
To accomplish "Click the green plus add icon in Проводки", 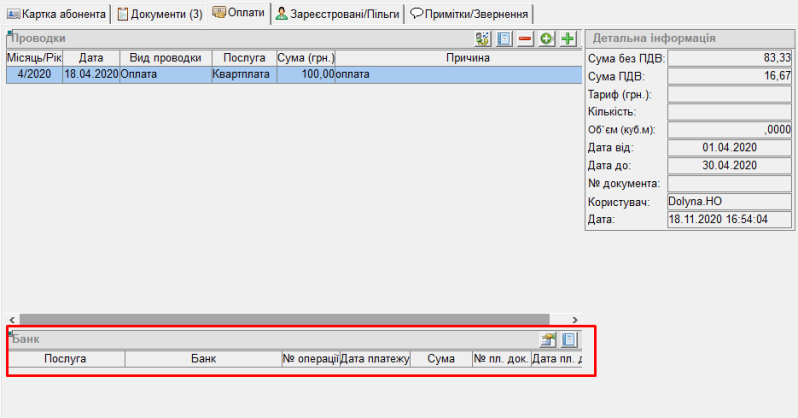I will pos(568,39).
